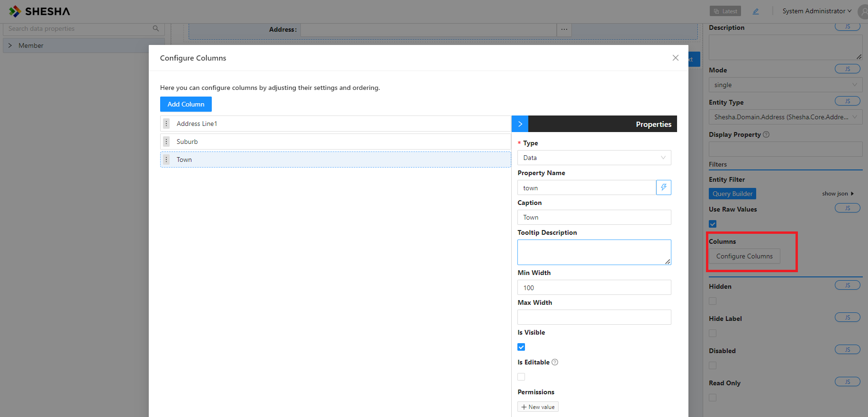
Task: Collapse the Properties panel arrow
Action: [x=520, y=124]
